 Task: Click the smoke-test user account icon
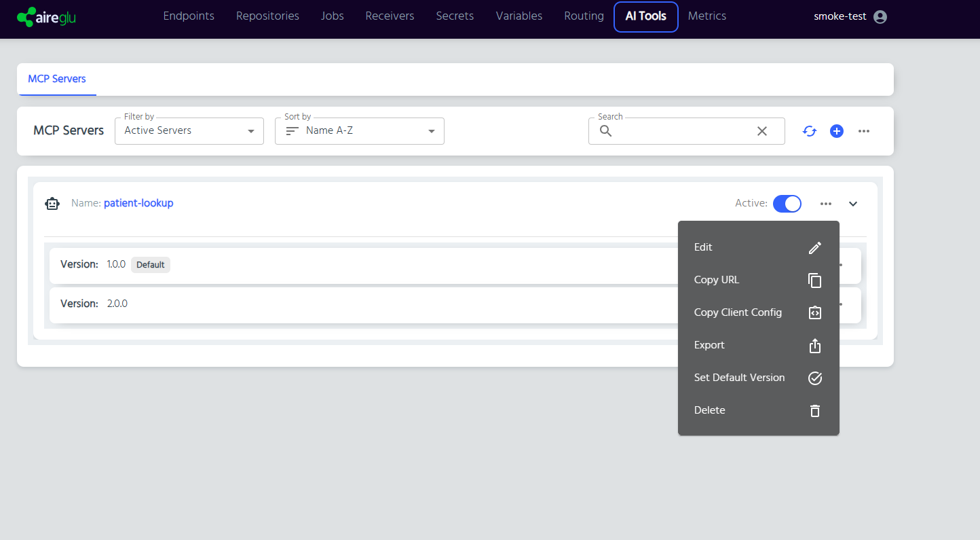[x=880, y=17]
